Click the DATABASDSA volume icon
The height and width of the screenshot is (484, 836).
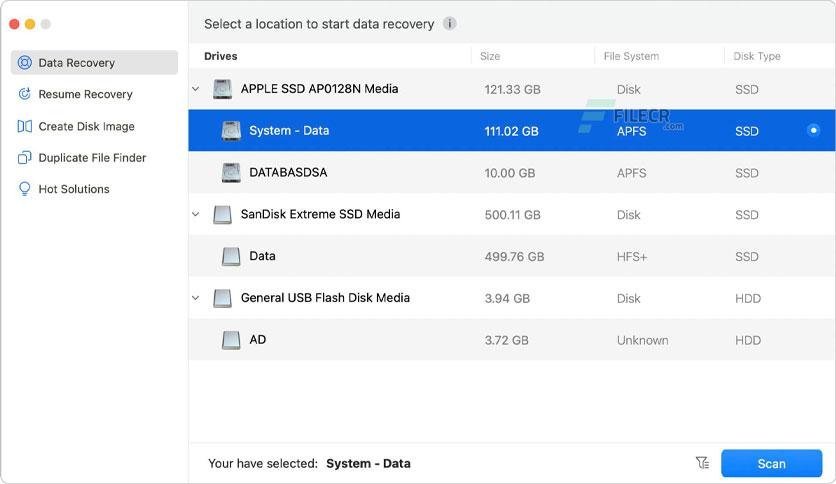pos(231,173)
